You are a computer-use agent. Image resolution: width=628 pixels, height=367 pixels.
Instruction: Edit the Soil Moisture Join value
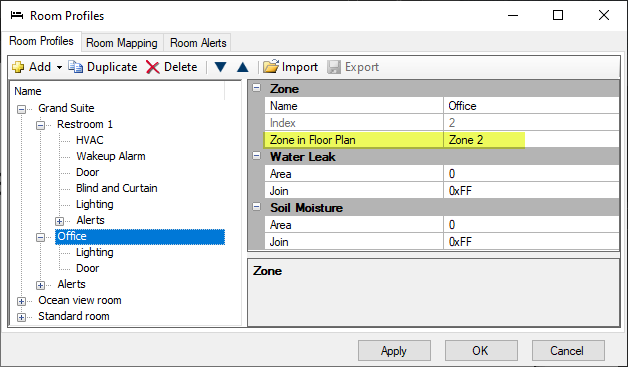point(531,242)
